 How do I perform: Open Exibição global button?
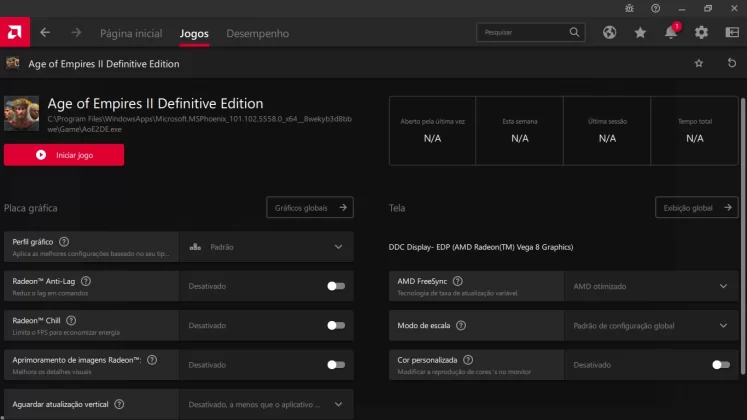coord(697,208)
